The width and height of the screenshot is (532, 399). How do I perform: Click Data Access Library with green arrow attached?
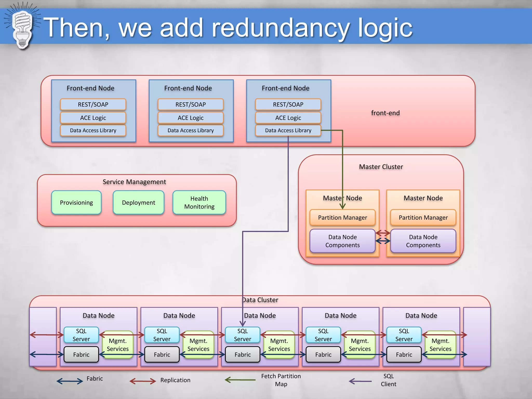pyautogui.click(x=288, y=130)
